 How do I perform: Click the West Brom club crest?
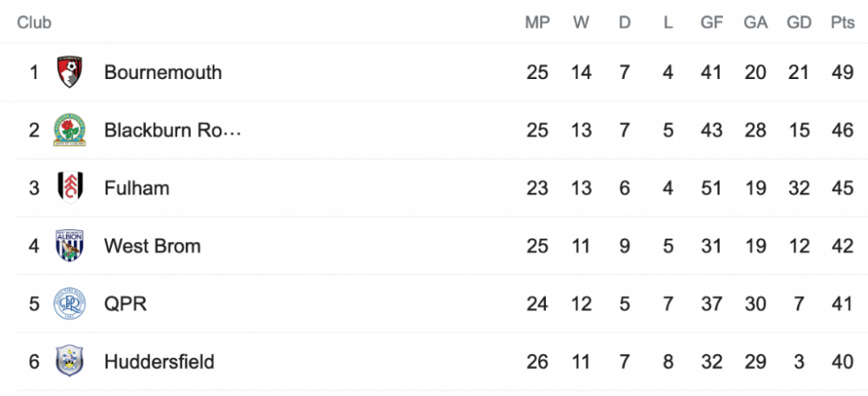(x=69, y=246)
